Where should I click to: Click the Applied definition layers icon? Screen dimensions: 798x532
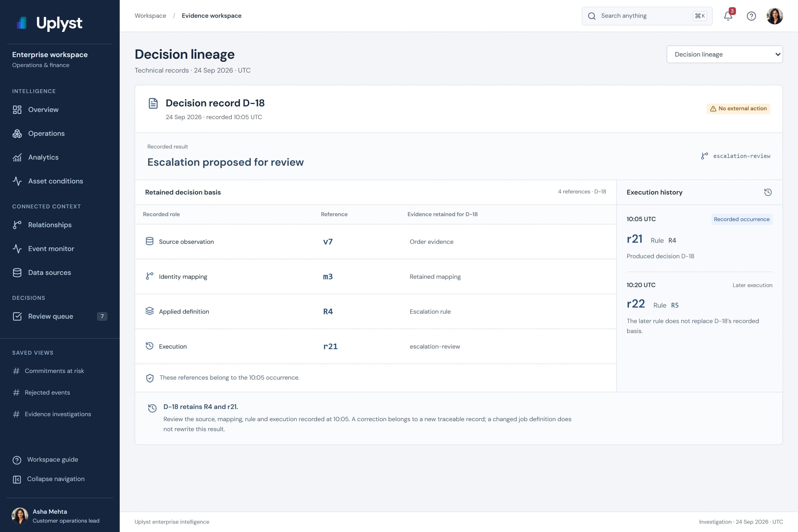click(x=149, y=311)
